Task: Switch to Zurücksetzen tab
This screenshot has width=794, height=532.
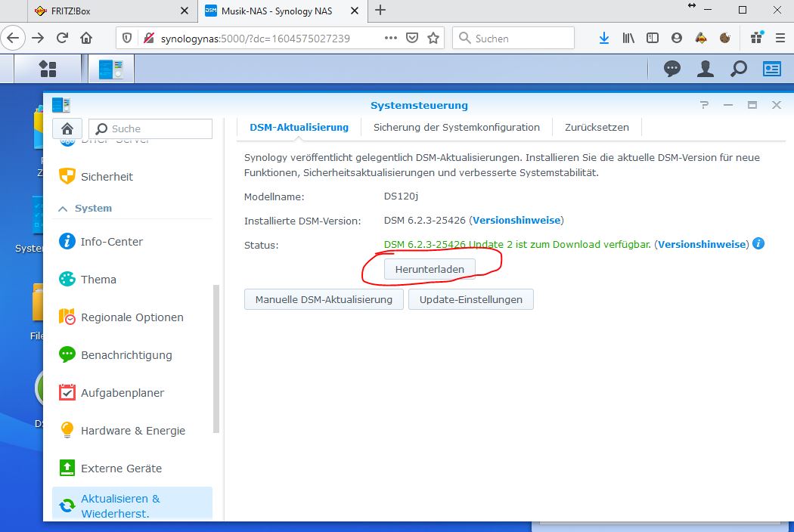Action: [597, 128]
